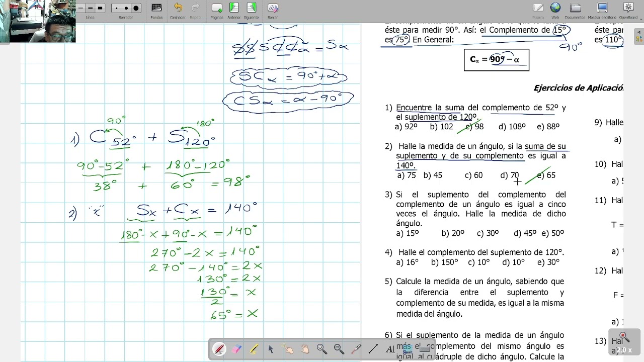Click the handwritten sum result = 98°
Viewport: 644px width, 362px height.
click(x=230, y=182)
